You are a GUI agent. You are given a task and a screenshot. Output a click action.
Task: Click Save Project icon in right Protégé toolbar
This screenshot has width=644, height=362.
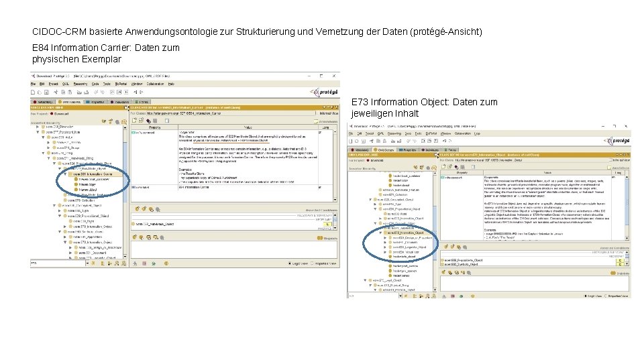pos(364,141)
